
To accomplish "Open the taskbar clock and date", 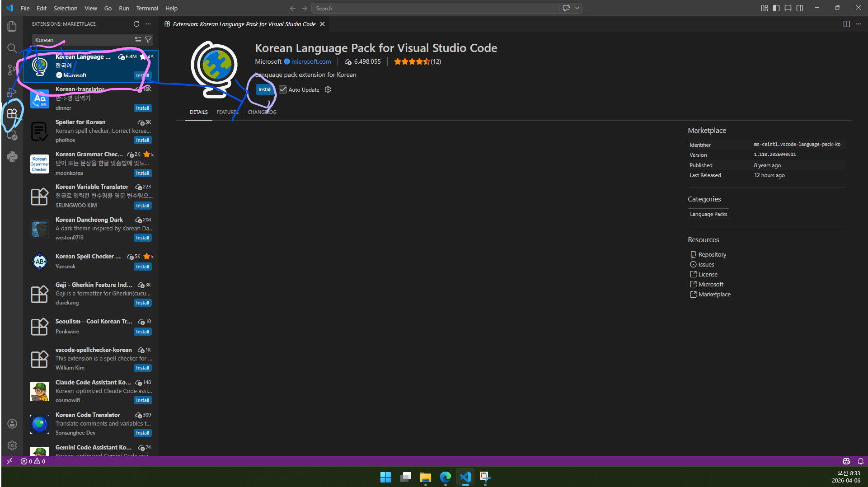I will click(x=846, y=477).
